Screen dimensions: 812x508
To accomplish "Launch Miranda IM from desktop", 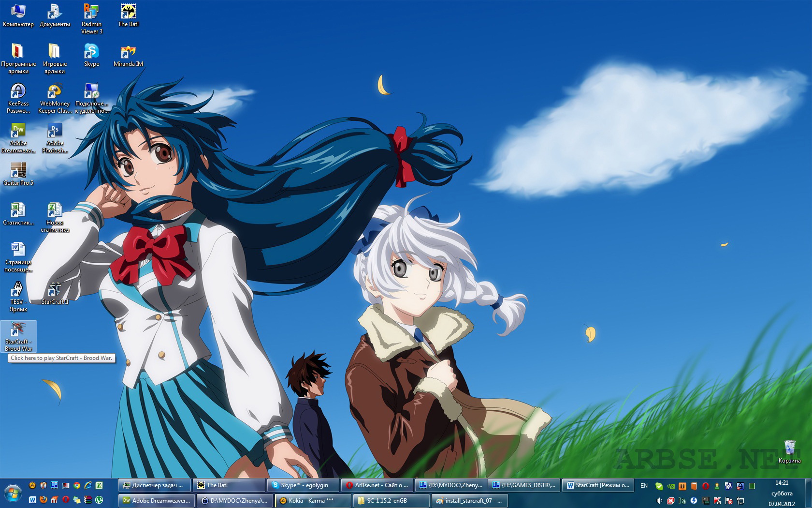I will (128, 55).
